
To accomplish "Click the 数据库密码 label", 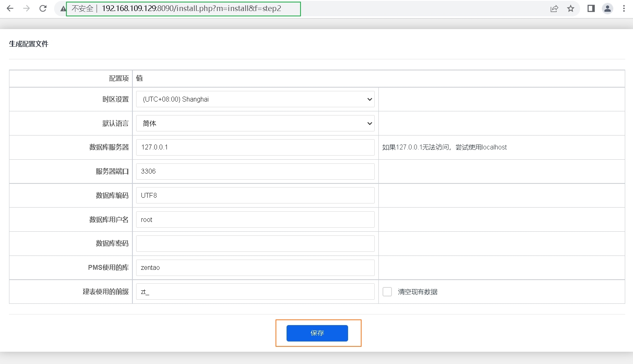I will click(112, 243).
